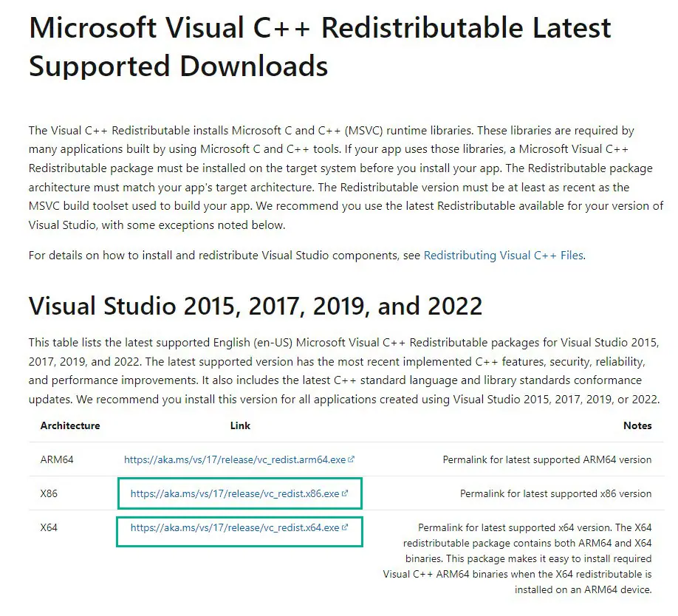Select the X64 architecture cell
678x616 pixels.
[x=49, y=528]
